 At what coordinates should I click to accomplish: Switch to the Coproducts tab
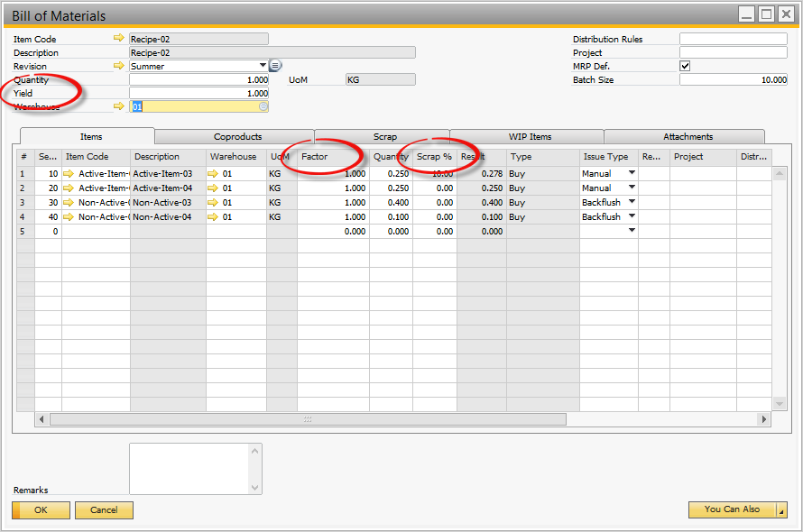pos(237,137)
